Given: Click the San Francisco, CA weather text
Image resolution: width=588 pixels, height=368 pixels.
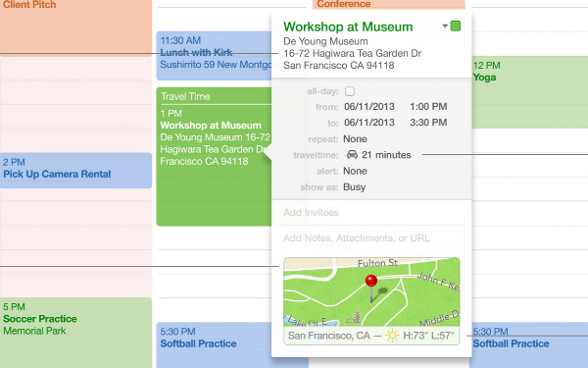Looking at the screenshot, I should tap(329, 336).
